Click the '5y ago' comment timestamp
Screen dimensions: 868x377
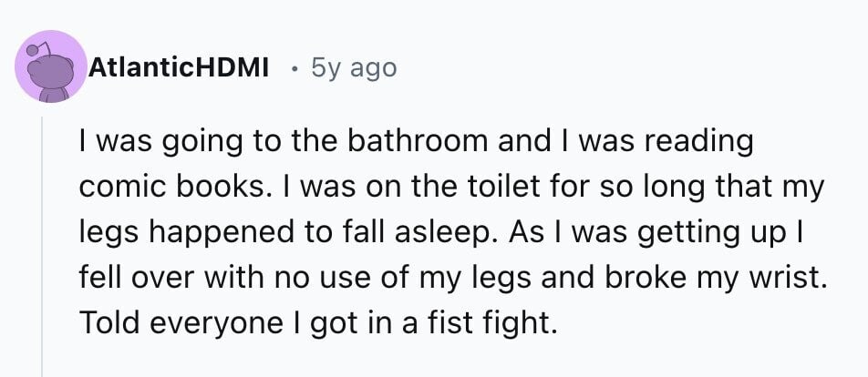[x=355, y=68]
